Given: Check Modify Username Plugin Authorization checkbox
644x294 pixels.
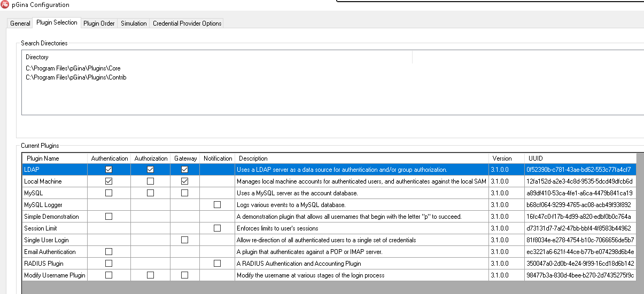Looking at the screenshot, I should tap(150, 275).
